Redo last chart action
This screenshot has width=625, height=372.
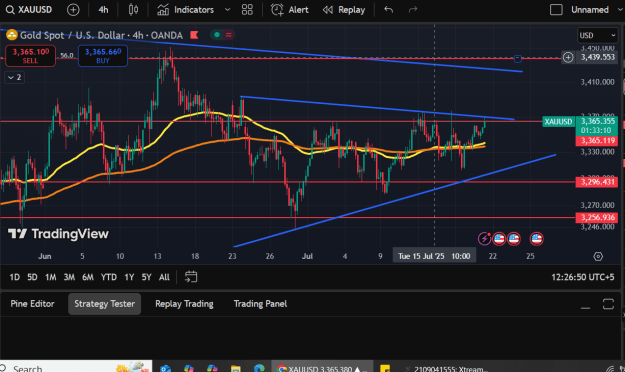(x=413, y=10)
